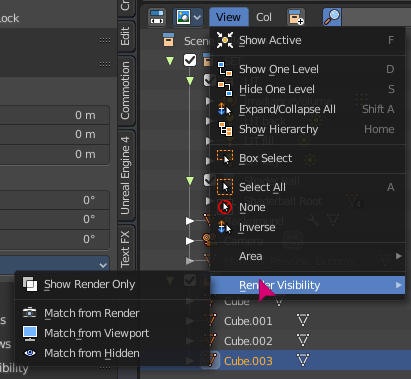Viewport: 411px width, 379px height.
Task: Choose Show Render Only
Action: (x=112, y=284)
